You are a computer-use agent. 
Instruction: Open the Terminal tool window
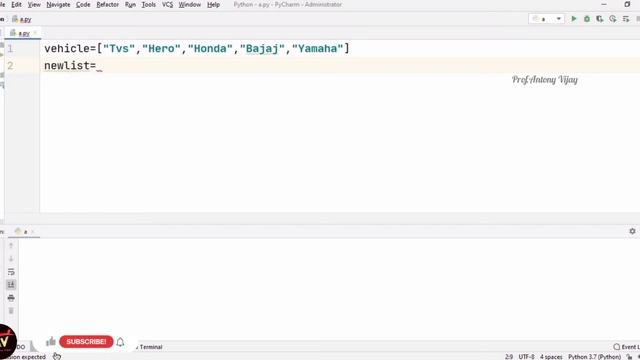(151, 347)
